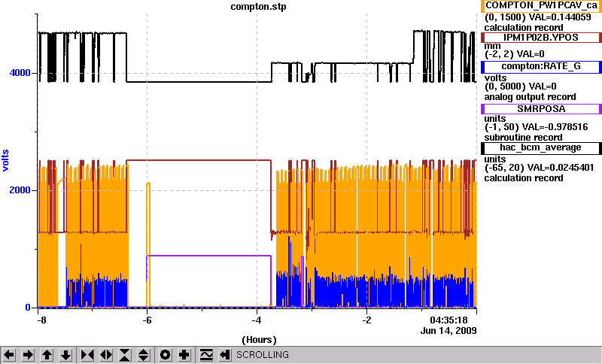This screenshot has width=602, height=364.
Task: Click the 2000 y-axis tick label
Action: pyautogui.click(x=20, y=190)
